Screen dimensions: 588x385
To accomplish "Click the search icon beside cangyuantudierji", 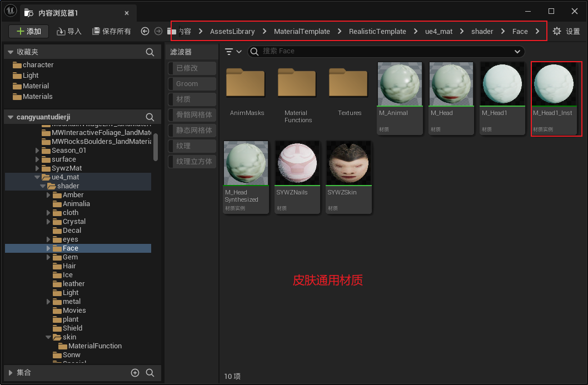I will click(150, 117).
